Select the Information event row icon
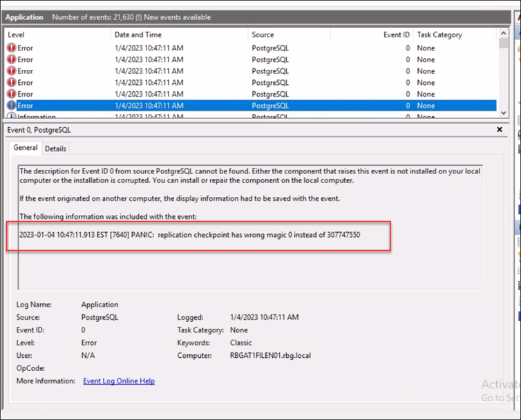Viewport: 521px width, 420px height. (12, 115)
